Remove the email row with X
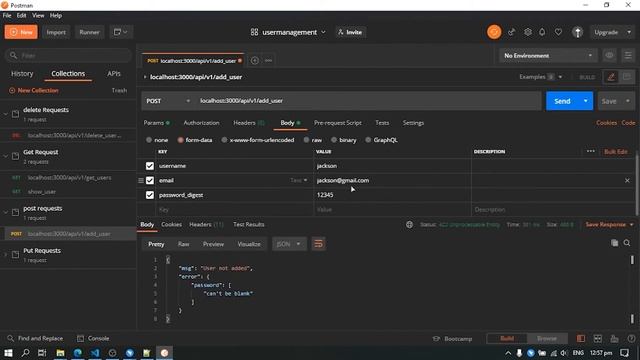The width and height of the screenshot is (640, 360). [627, 180]
